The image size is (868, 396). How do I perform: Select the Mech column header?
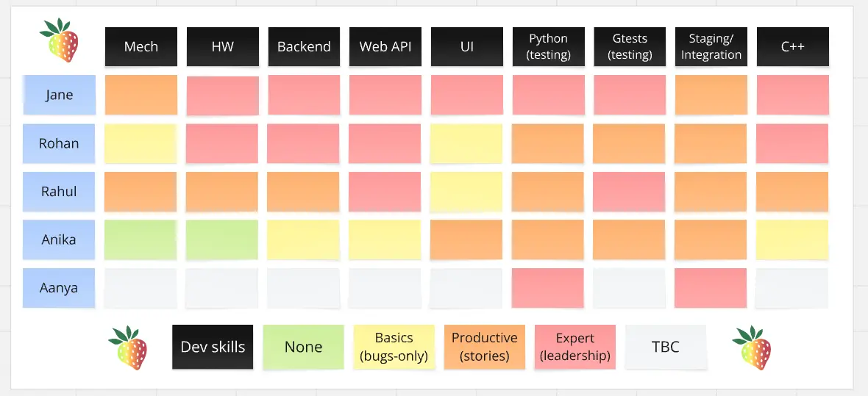[x=140, y=46]
